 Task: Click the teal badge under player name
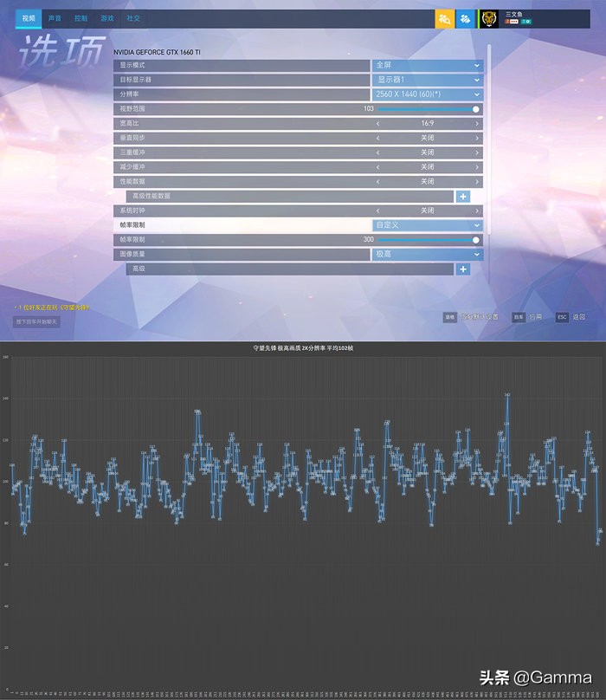(x=526, y=22)
